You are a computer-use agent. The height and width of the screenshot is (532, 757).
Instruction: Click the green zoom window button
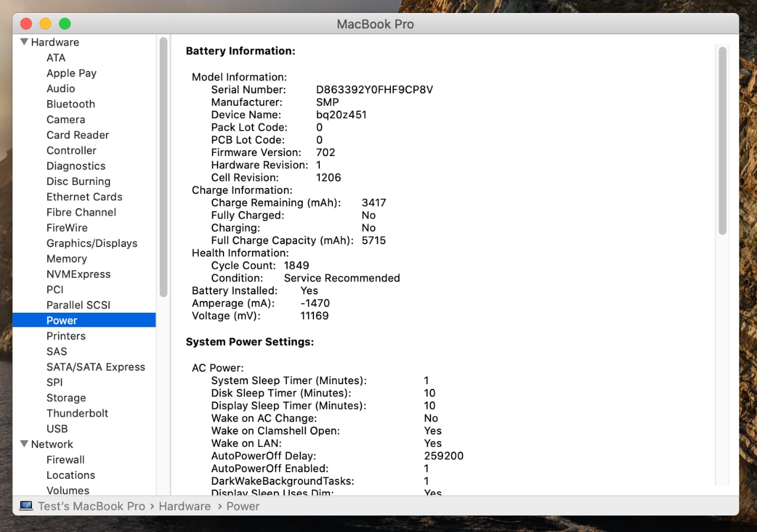65,24
